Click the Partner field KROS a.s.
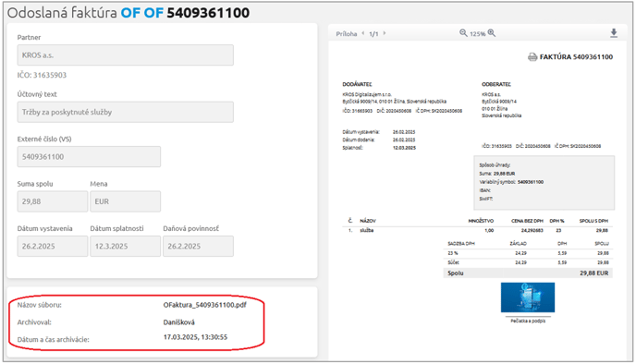636x364 pixels. (x=126, y=55)
